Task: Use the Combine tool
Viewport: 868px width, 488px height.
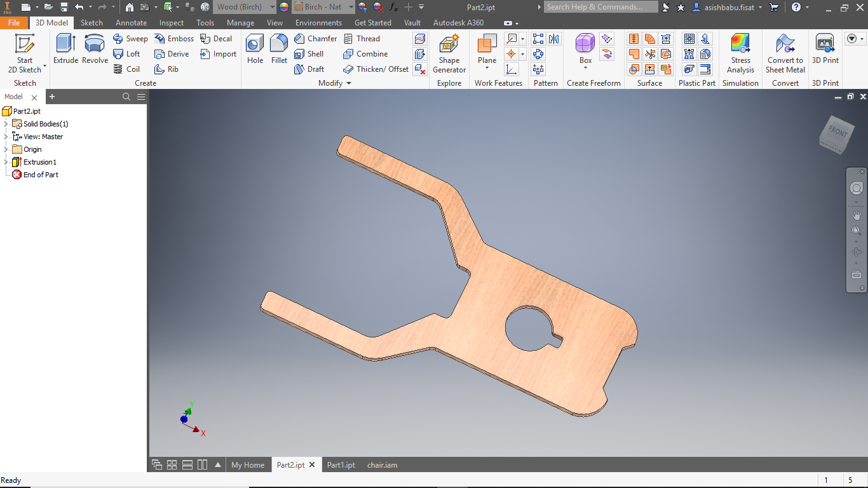Action: [x=365, y=54]
